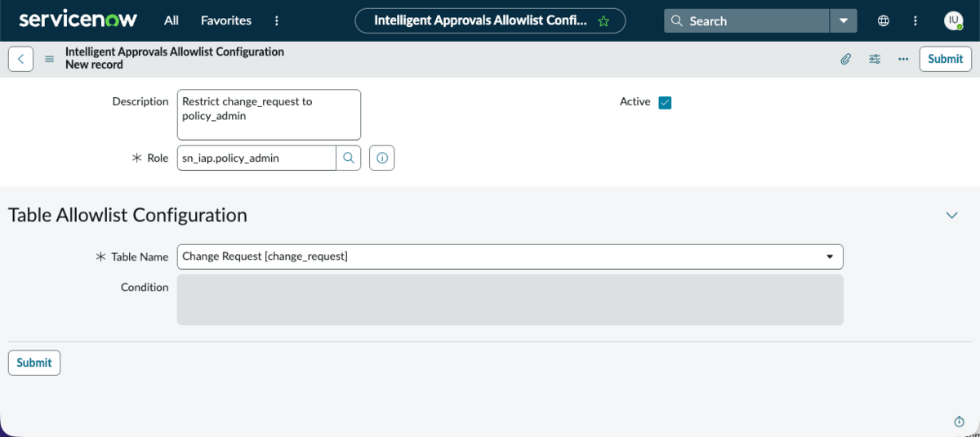Screen dimensions: 980x437
Task: Click the Condition field area
Action: click(x=510, y=300)
